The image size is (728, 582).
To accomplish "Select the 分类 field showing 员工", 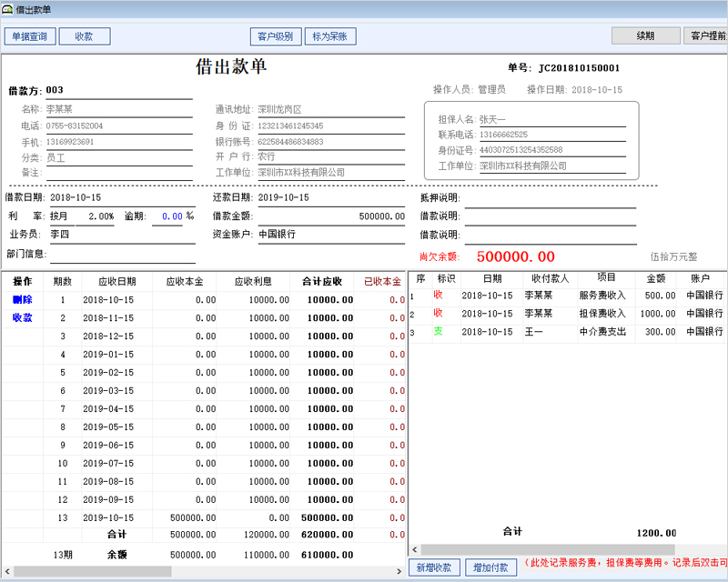I will pos(119,158).
